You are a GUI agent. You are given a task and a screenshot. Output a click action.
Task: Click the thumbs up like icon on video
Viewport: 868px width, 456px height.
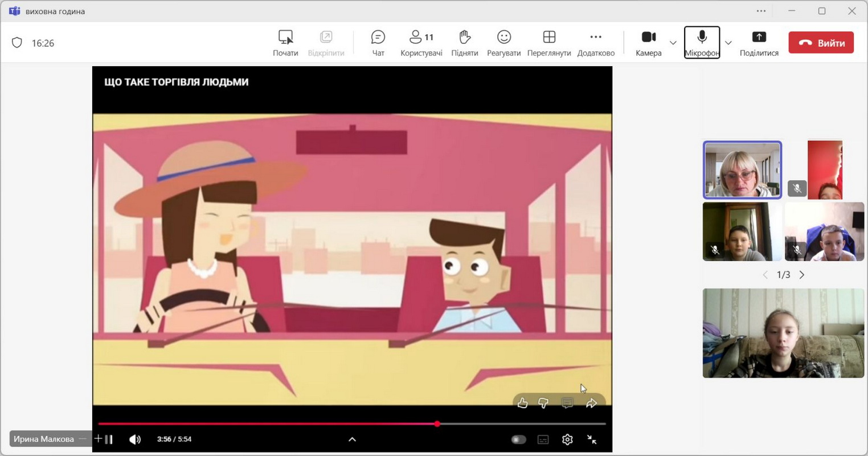pyautogui.click(x=522, y=403)
